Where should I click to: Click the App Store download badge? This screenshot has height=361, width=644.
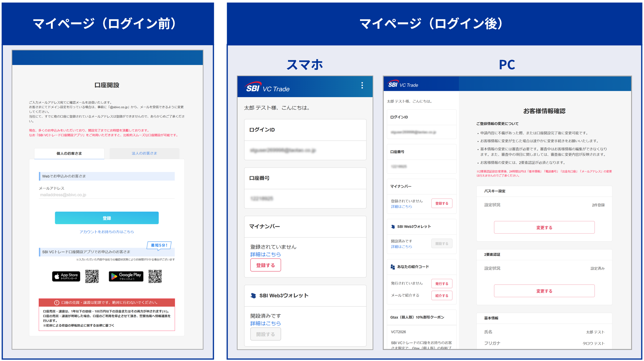point(66,276)
